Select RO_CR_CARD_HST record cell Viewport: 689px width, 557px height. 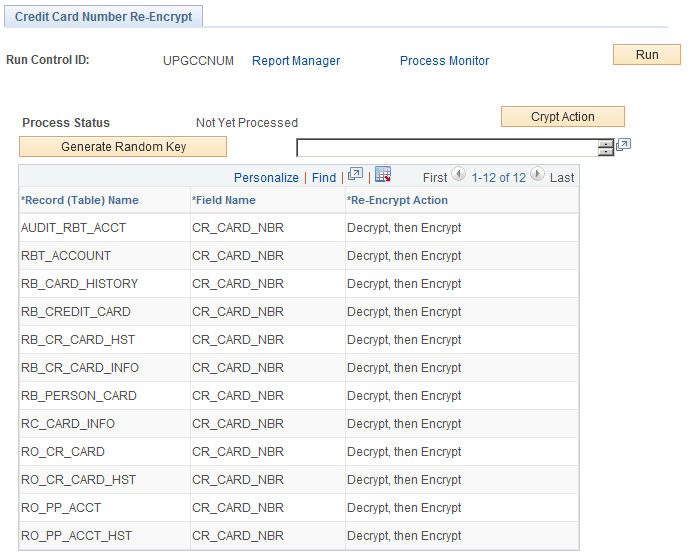(x=105, y=480)
